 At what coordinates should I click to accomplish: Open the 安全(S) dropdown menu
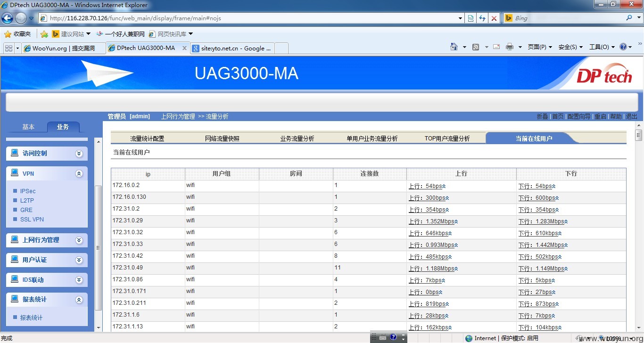[x=570, y=47]
